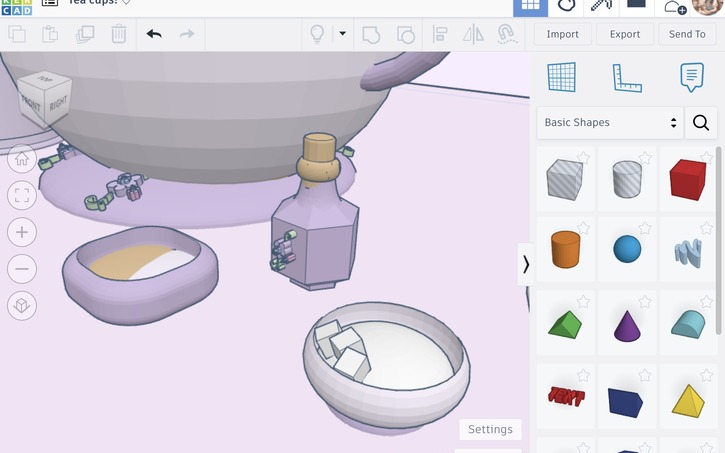Image resolution: width=725 pixels, height=453 pixels.
Task: Favorite the striped Box hole with star
Action: (584, 158)
